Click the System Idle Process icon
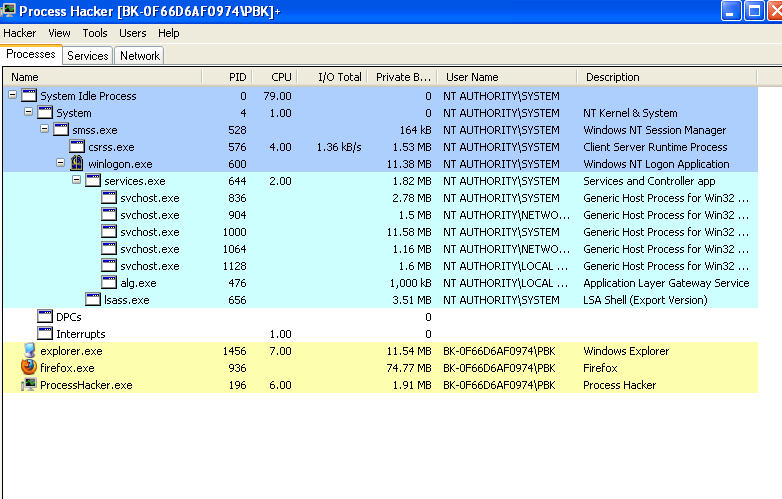This screenshot has height=499, width=782. [x=29, y=95]
